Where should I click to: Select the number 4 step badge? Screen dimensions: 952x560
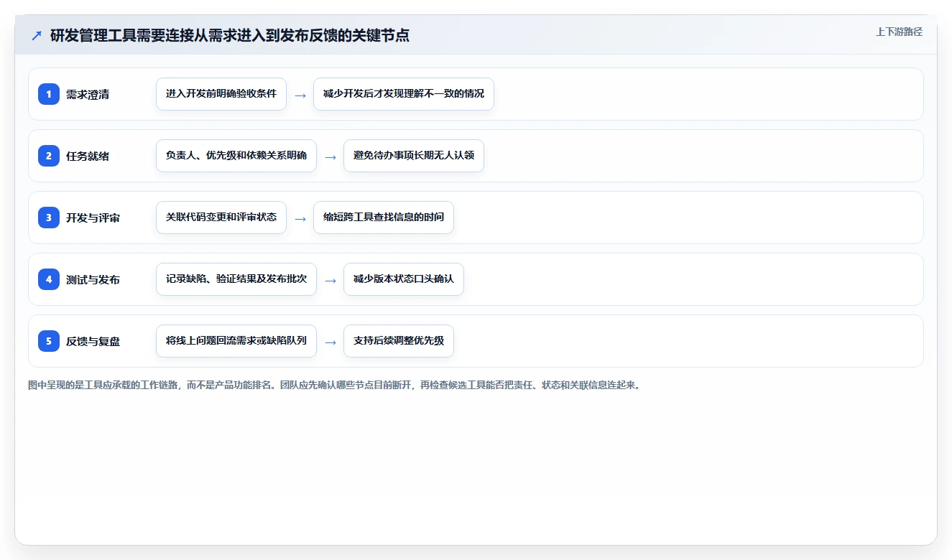[x=49, y=279]
